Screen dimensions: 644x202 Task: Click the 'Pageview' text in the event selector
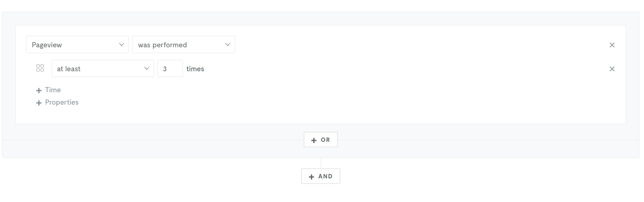click(x=47, y=45)
